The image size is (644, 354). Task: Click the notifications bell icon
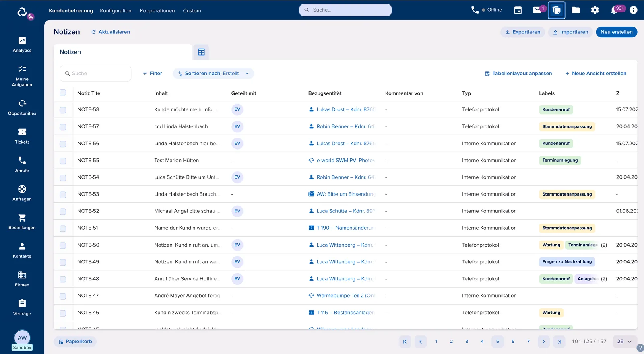click(614, 10)
